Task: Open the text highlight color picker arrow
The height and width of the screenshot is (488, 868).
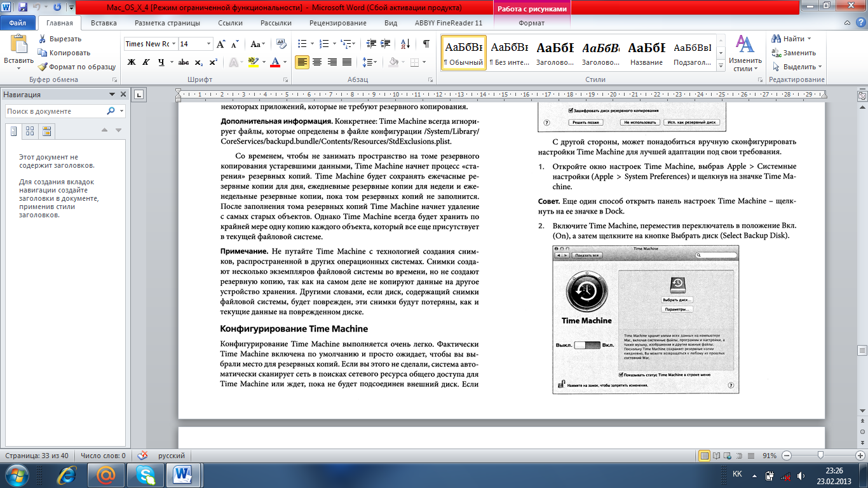Action: (263, 62)
